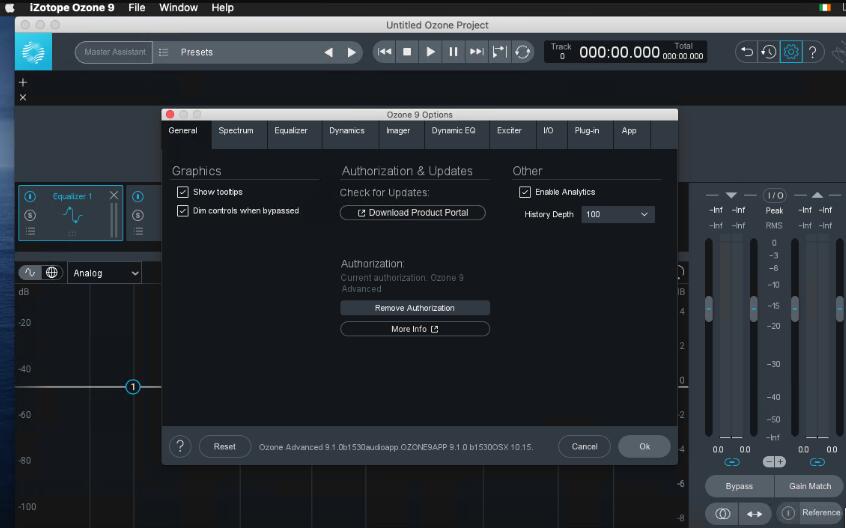Open the History Depth dropdown
846x528 pixels.
[x=618, y=214]
